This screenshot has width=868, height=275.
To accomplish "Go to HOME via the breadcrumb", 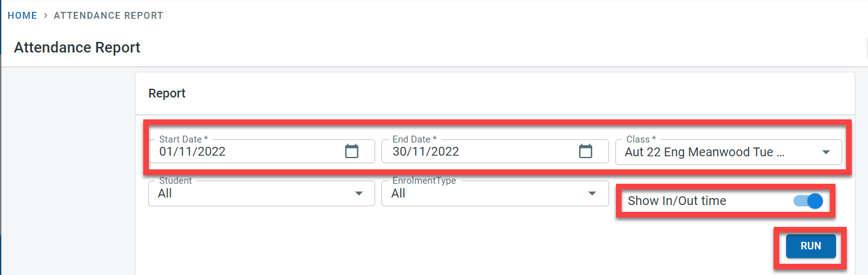I will point(23,16).
